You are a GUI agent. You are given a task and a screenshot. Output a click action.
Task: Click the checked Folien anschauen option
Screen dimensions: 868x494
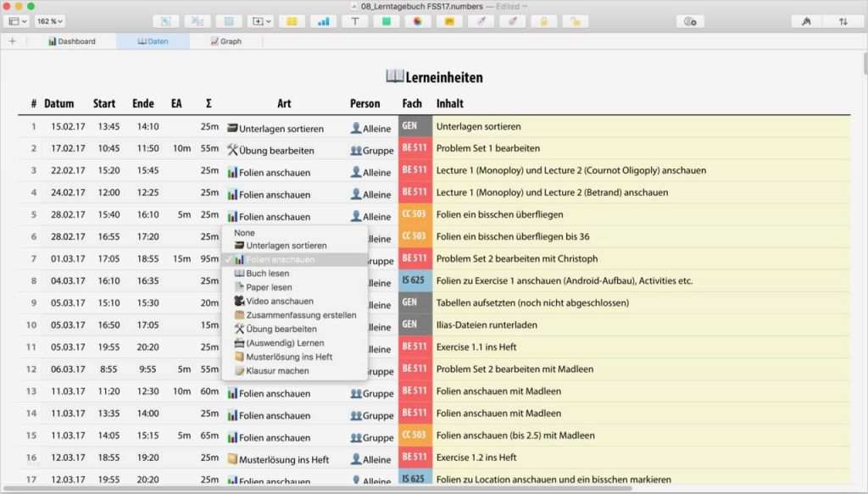point(280,260)
